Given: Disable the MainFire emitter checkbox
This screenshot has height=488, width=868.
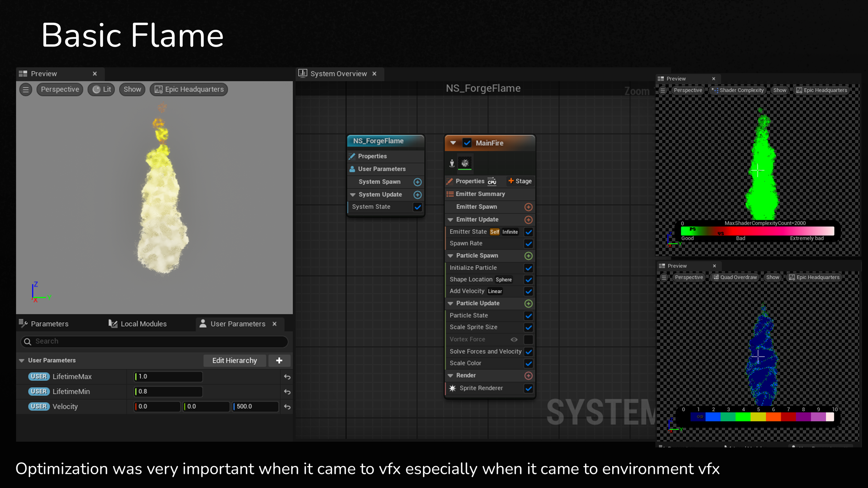Looking at the screenshot, I should tap(467, 143).
